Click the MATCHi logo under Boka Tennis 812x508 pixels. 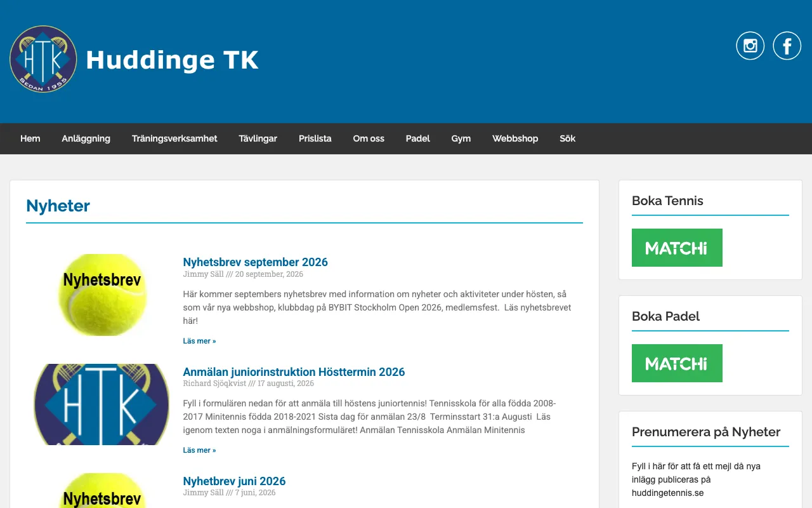pyautogui.click(x=677, y=248)
